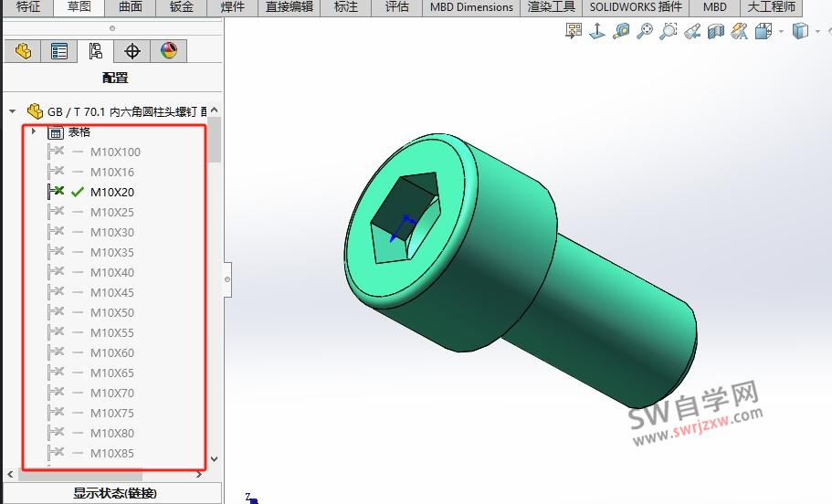The height and width of the screenshot is (504, 832).
Task: Select configuration M10X75
Action: [112, 413]
